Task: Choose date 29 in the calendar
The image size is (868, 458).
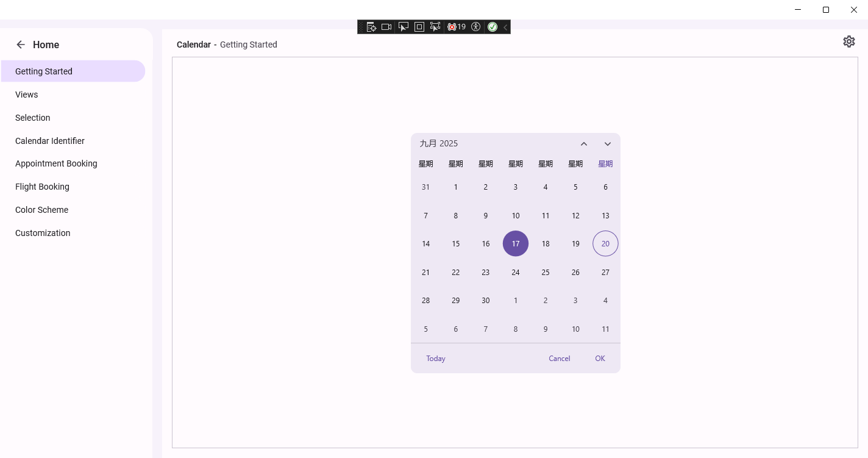Action: click(456, 301)
